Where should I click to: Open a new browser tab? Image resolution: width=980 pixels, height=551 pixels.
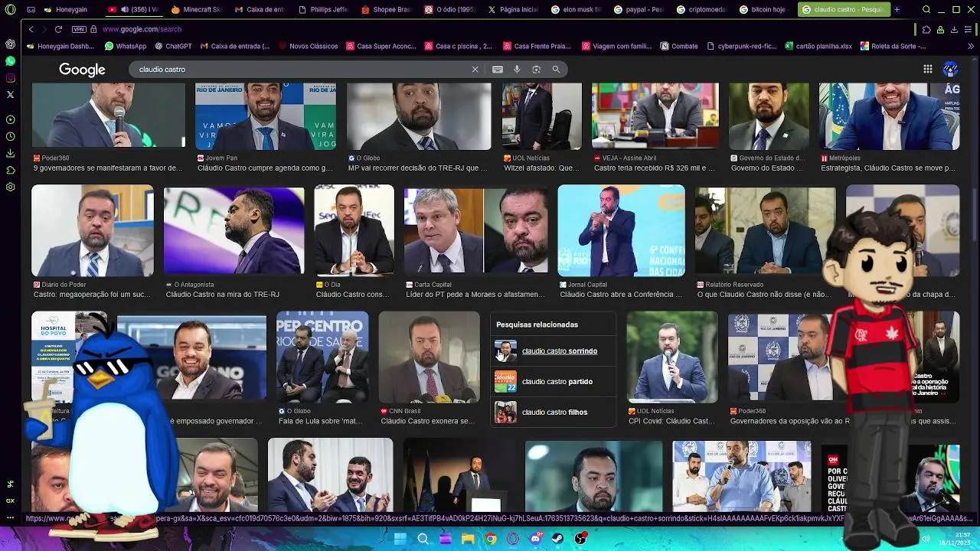point(897,10)
